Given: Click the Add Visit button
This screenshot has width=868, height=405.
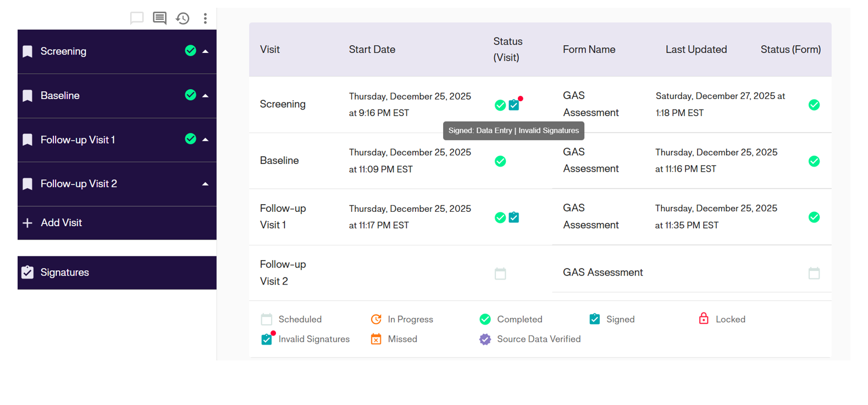Looking at the screenshot, I should [x=61, y=223].
